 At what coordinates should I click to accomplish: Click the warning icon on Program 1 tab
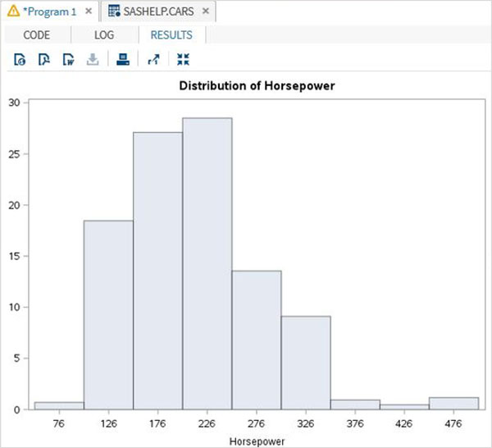tap(12, 11)
